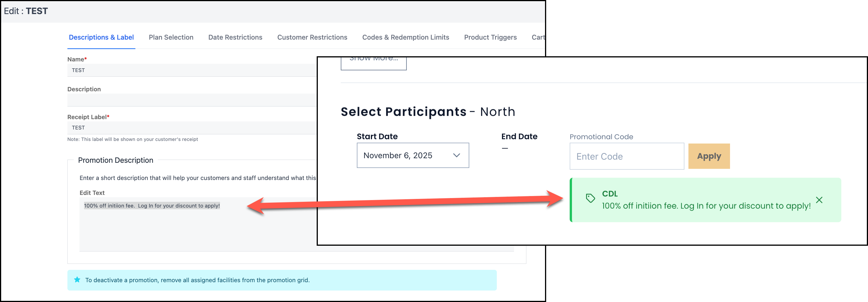The width and height of the screenshot is (868, 302).
Task: Go to the Date Restrictions tab
Action: pos(235,37)
